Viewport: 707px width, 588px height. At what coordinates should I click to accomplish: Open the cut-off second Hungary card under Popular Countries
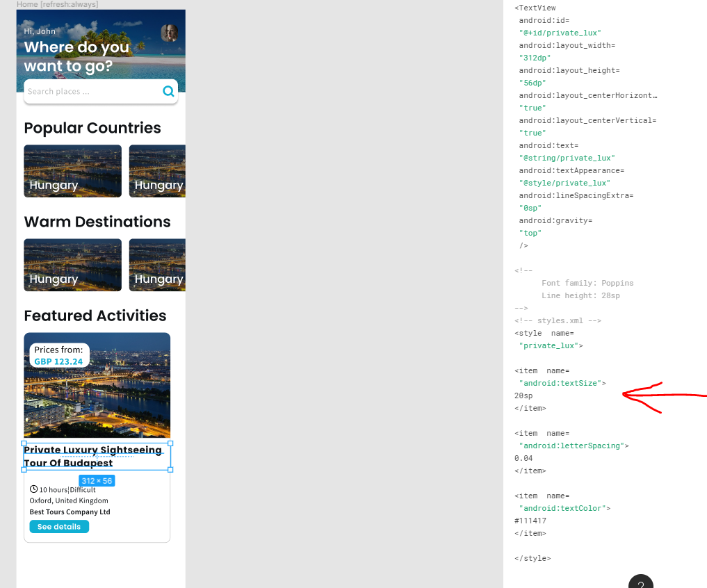pos(157,171)
